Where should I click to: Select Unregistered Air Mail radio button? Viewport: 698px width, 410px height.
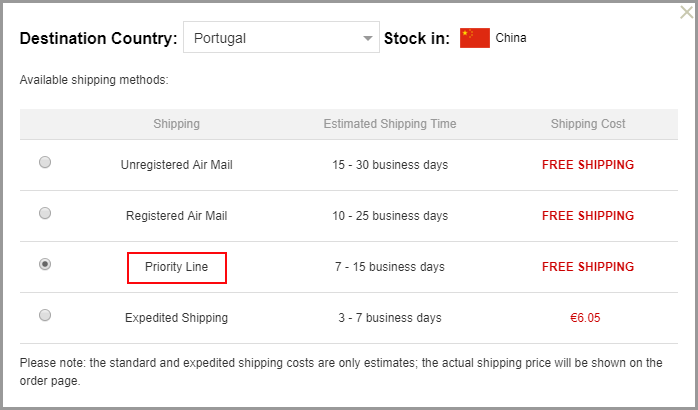coord(45,162)
